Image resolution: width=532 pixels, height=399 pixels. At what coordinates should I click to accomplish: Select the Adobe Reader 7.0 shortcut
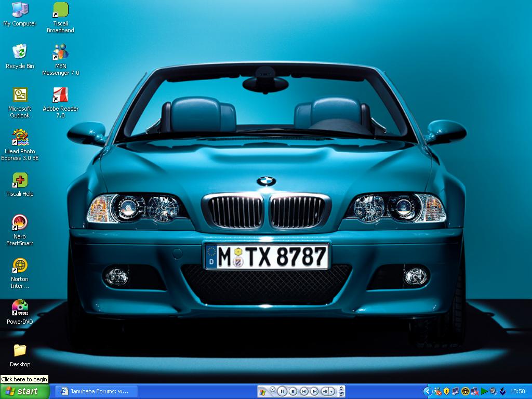60,103
